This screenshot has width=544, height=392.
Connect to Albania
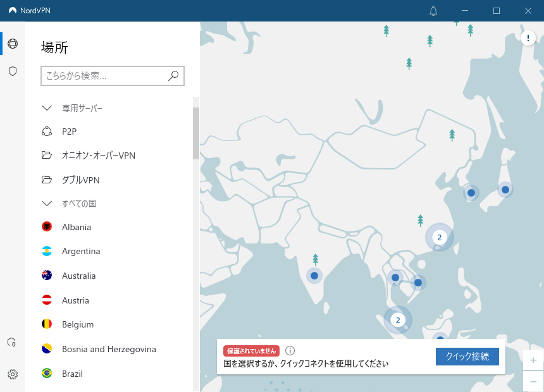[x=77, y=227]
